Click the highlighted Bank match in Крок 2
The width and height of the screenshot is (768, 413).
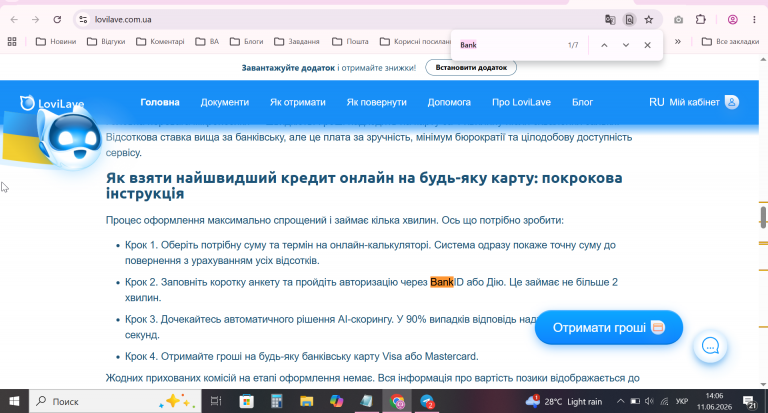(x=442, y=282)
